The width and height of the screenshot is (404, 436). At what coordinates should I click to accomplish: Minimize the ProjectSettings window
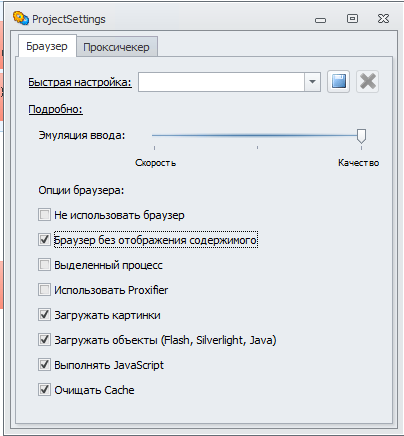[x=320, y=20]
